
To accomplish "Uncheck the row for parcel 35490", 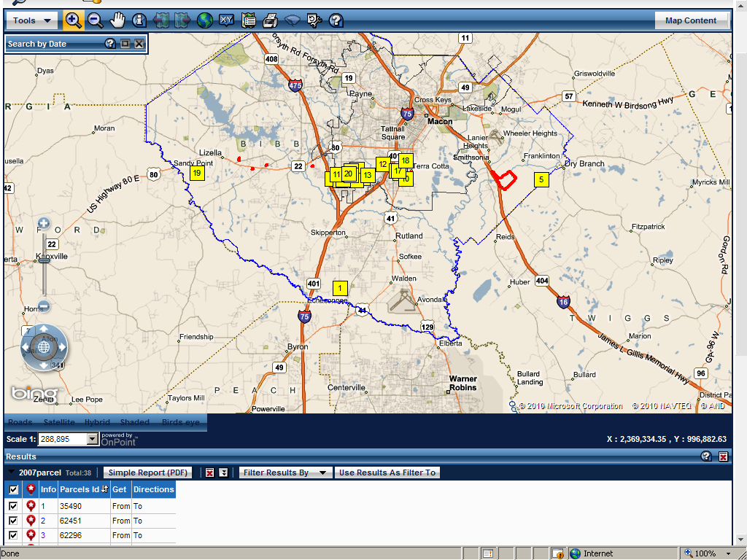I will 13,506.
